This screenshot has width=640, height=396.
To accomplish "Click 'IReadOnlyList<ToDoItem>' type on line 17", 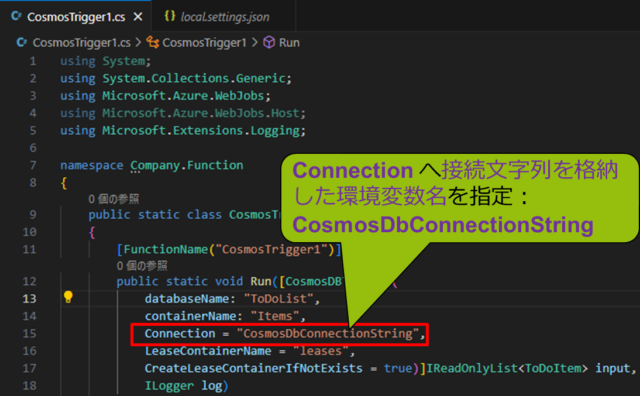I will [x=507, y=368].
